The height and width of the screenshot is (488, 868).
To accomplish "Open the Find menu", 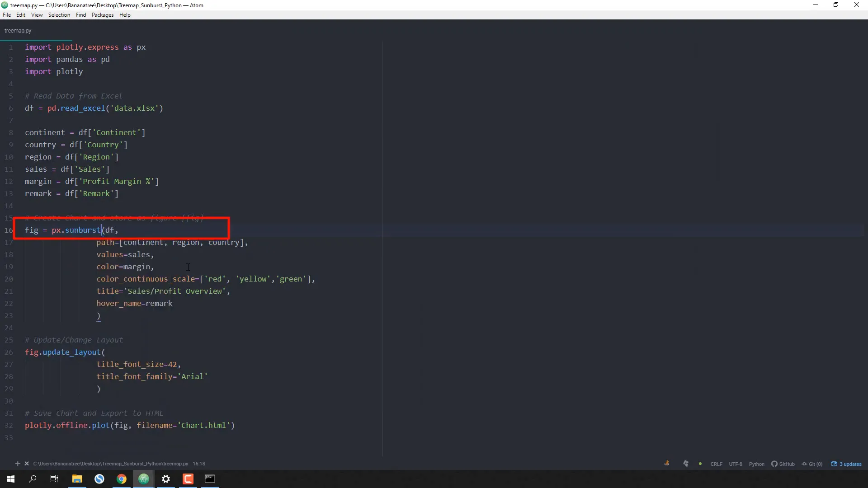I will (81, 15).
